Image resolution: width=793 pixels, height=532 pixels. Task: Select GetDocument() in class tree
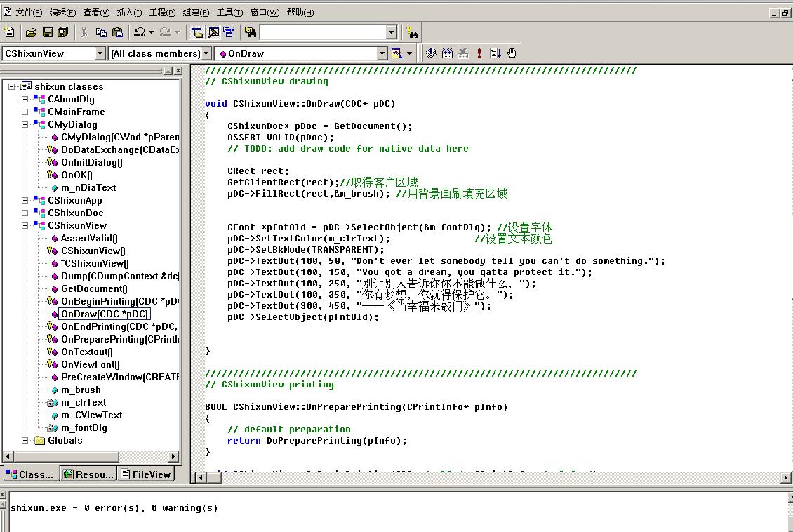(94, 288)
